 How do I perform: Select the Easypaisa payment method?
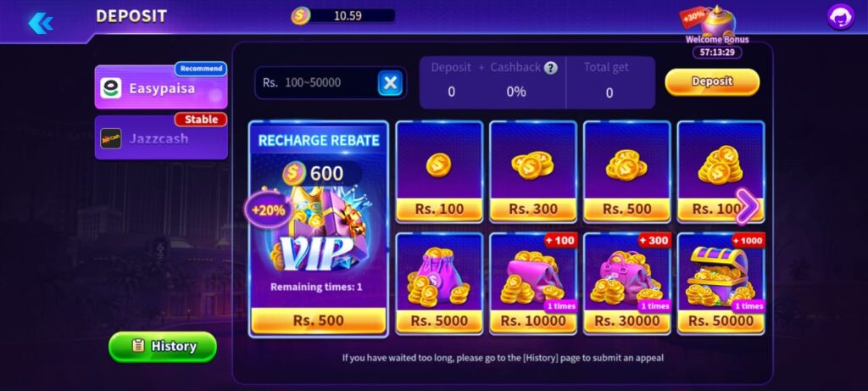click(x=160, y=87)
